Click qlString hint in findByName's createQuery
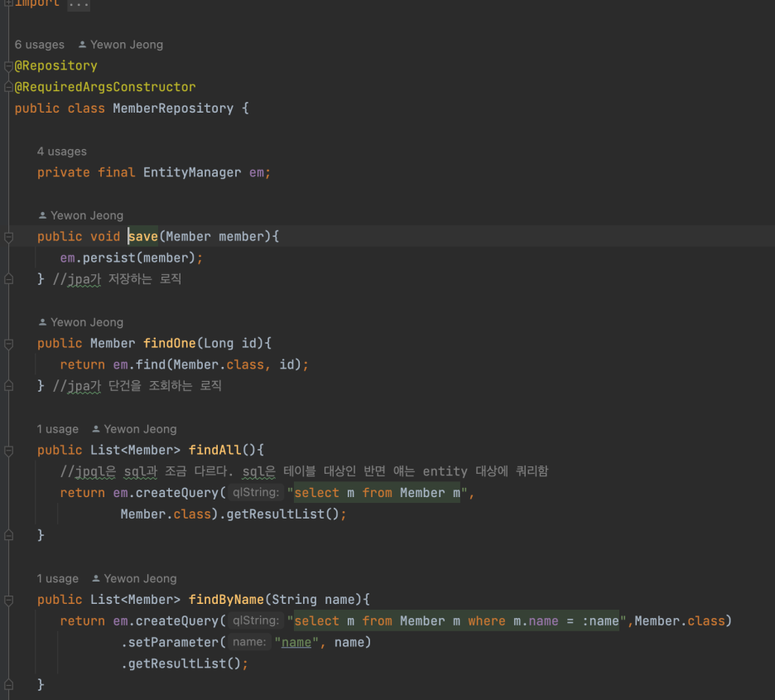The height and width of the screenshot is (700, 775). pyautogui.click(x=256, y=620)
